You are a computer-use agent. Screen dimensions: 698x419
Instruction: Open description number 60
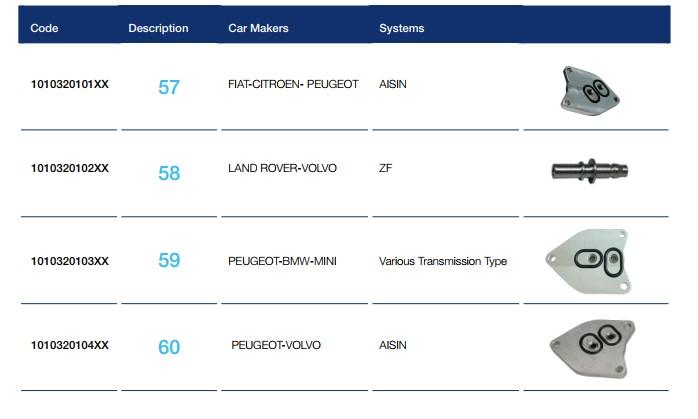(x=169, y=347)
